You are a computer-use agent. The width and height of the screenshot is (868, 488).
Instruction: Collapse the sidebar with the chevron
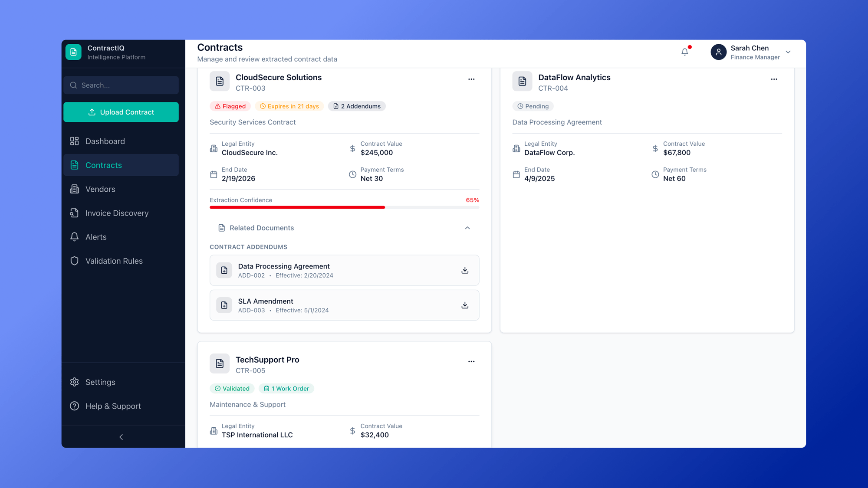[x=121, y=437]
